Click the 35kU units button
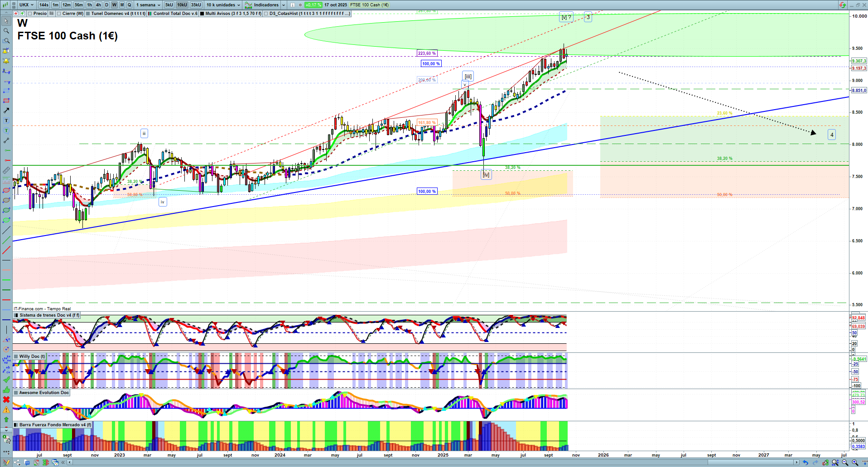The image size is (868, 467). pos(196,5)
